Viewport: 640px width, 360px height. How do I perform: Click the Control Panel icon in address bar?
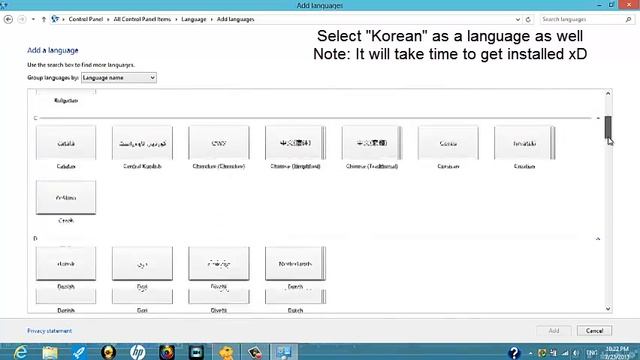pos(55,19)
